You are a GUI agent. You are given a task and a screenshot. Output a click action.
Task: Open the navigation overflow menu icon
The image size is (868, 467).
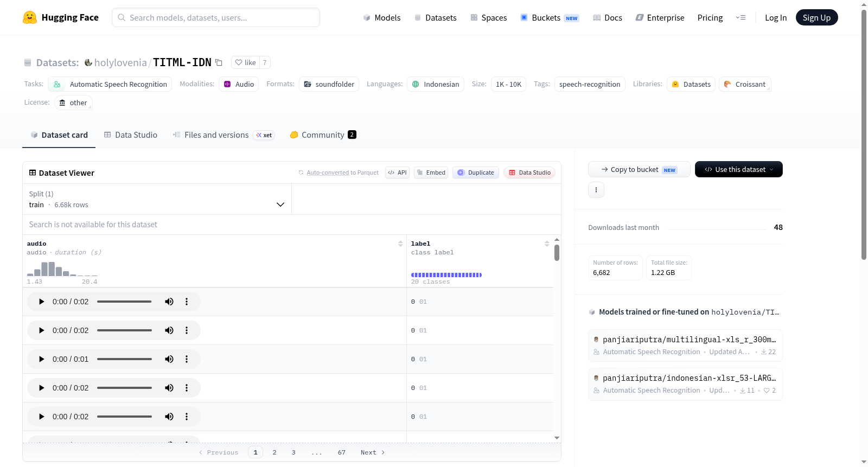741,17
